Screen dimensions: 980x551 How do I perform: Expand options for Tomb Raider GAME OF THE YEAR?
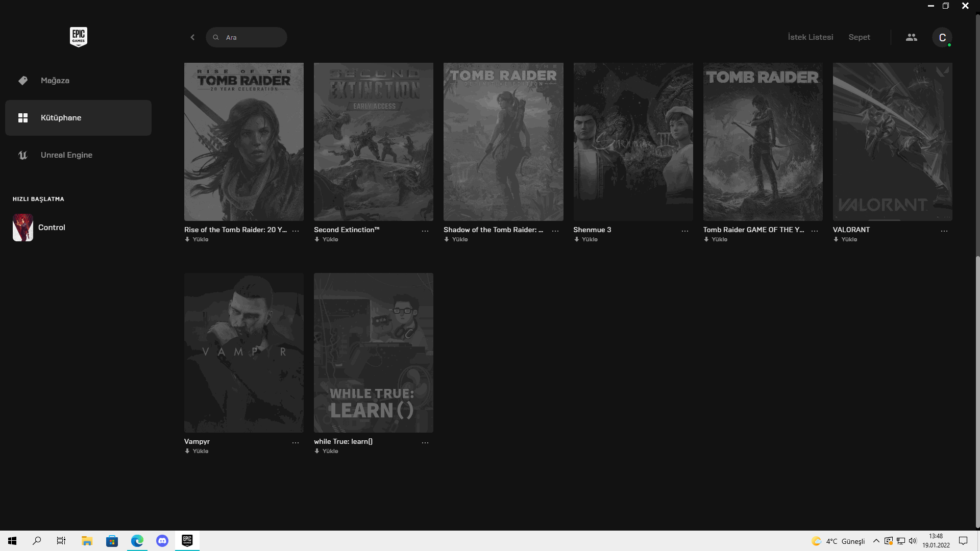point(815,231)
